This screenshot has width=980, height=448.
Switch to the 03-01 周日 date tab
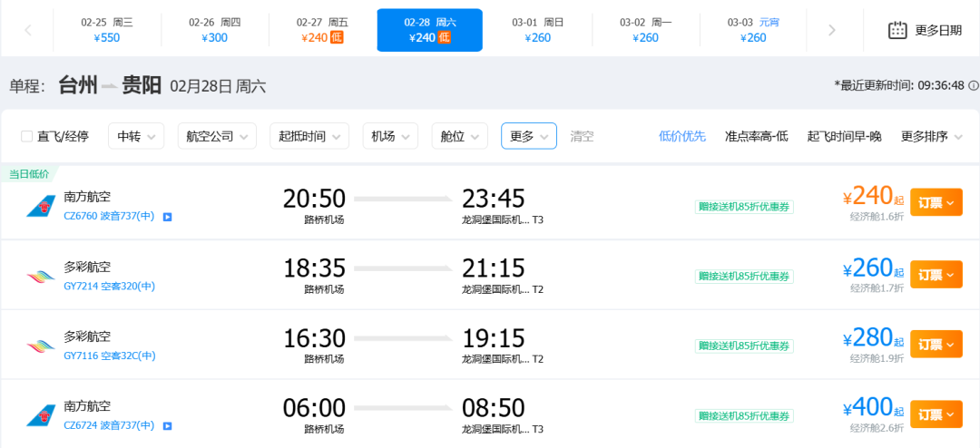pyautogui.click(x=537, y=30)
